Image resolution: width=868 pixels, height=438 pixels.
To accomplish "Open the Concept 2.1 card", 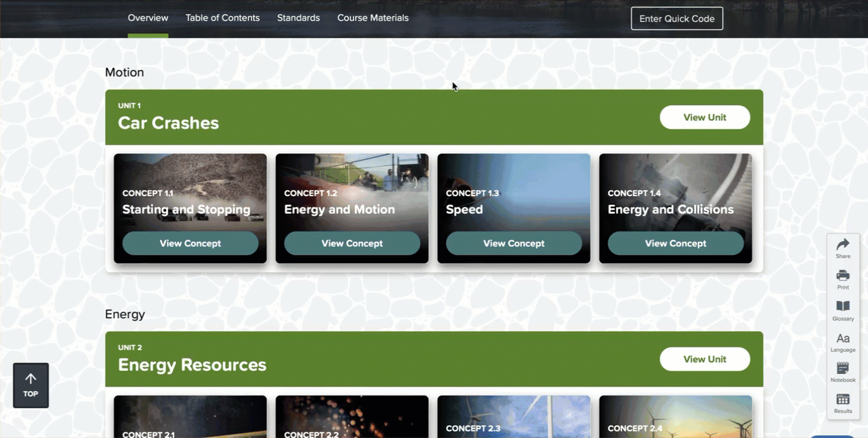I will point(190,416).
